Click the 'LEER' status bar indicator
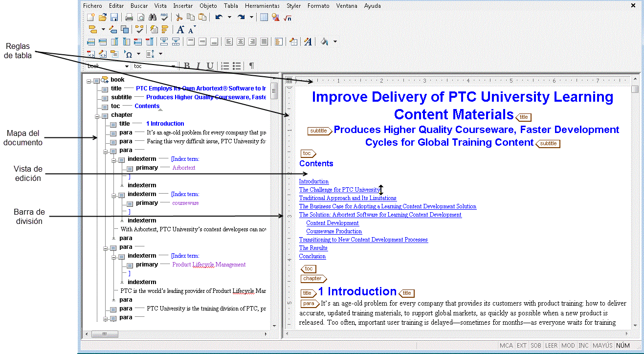Viewport: 644px width, 354px height. pyautogui.click(x=551, y=346)
